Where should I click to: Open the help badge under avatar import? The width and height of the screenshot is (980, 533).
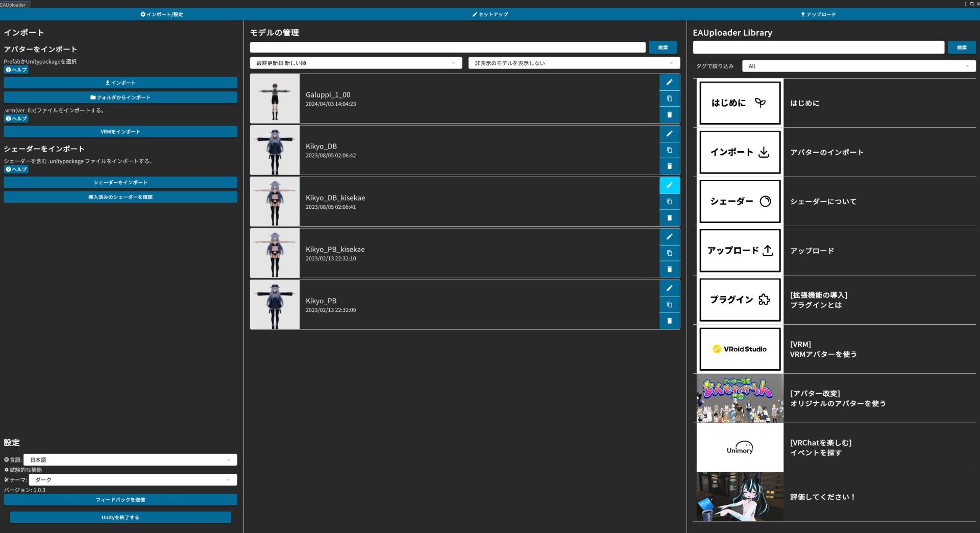tap(16, 70)
